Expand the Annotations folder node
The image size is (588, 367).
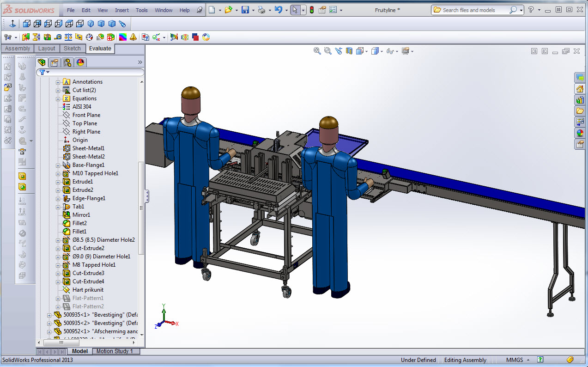click(x=58, y=82)
